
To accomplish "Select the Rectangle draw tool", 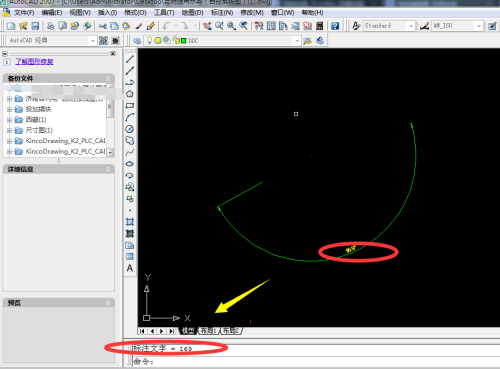I will point(130,106).
